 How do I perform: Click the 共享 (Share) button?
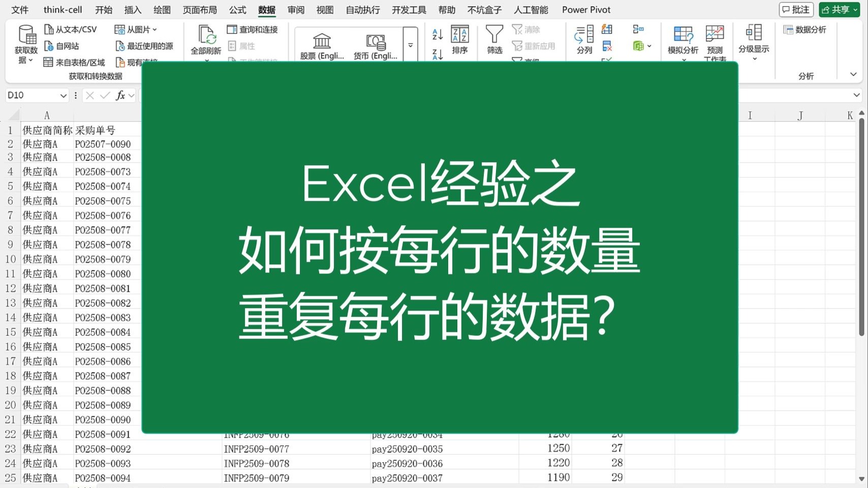(x=839, y=10)
